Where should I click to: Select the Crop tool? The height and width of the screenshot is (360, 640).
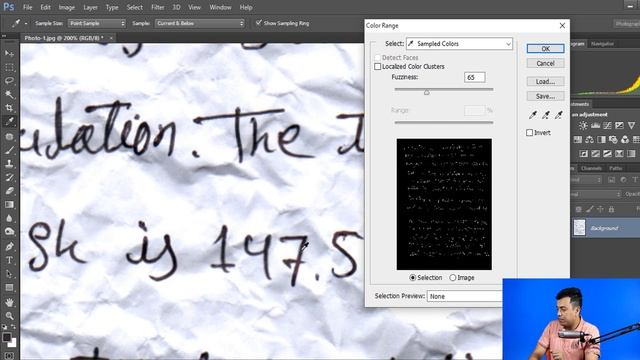[x=9, y=108]
